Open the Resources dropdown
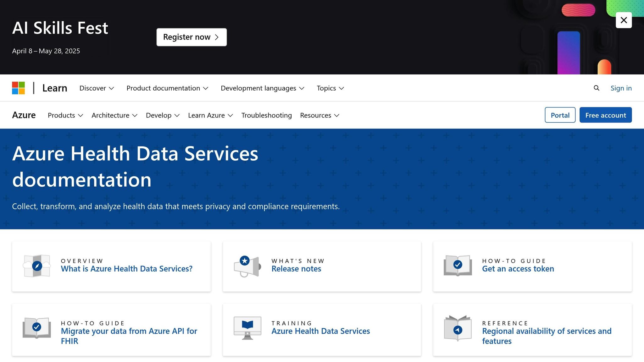The image size is (644, 362). (319, 115)
